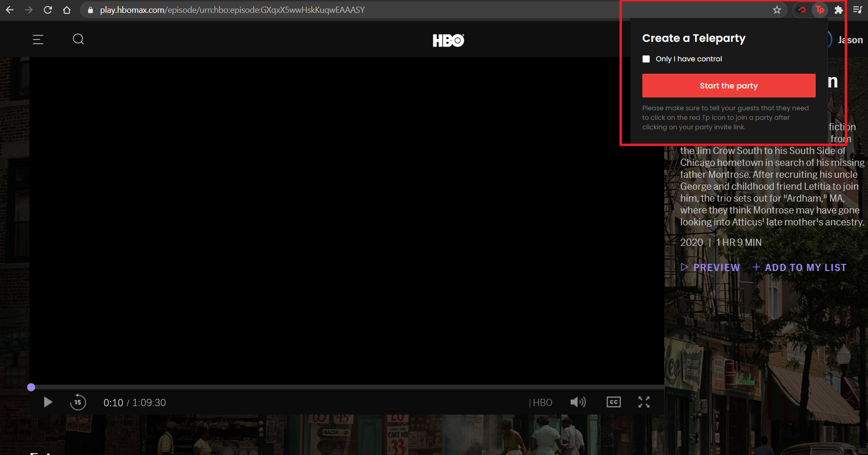
Task: Rewind 15 seconds
Action: [78, 402]
